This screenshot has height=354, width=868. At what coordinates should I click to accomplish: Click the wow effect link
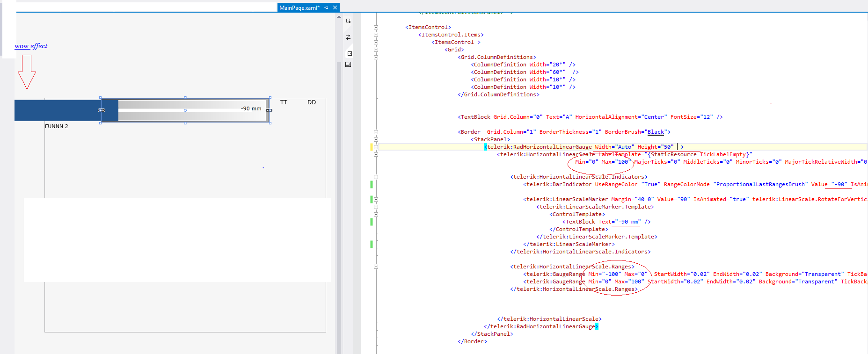[31, 46]
